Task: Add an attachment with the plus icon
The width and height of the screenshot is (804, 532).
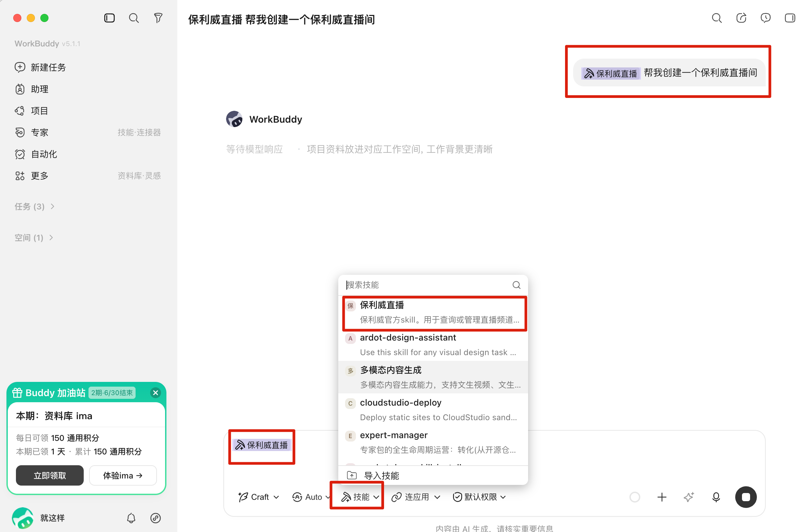Action: point(662,497)
